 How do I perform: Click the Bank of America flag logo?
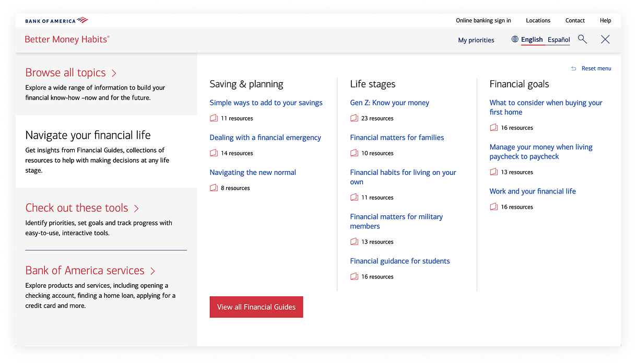click(82, 20)
